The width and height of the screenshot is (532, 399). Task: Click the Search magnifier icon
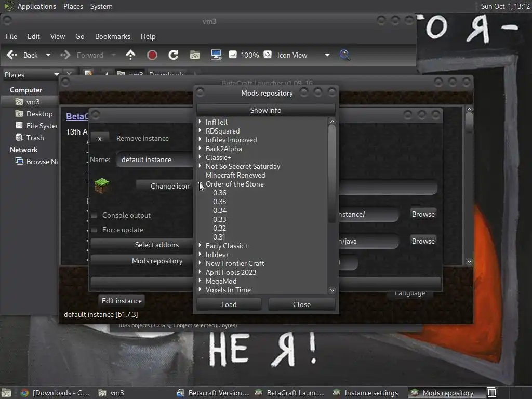point(344,55)
